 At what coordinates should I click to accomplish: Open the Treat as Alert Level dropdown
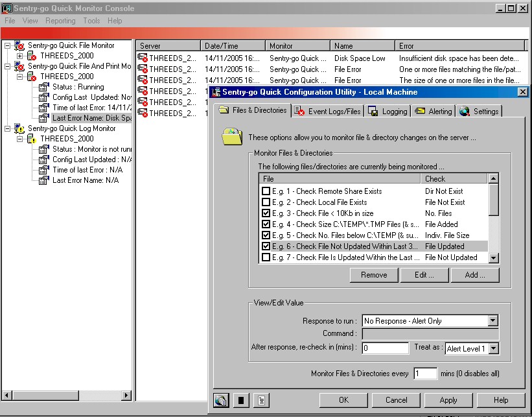493,348
